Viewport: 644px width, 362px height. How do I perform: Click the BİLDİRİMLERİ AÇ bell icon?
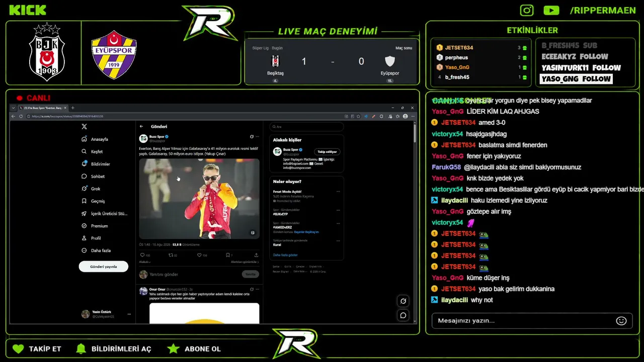(x=80, y=349)
